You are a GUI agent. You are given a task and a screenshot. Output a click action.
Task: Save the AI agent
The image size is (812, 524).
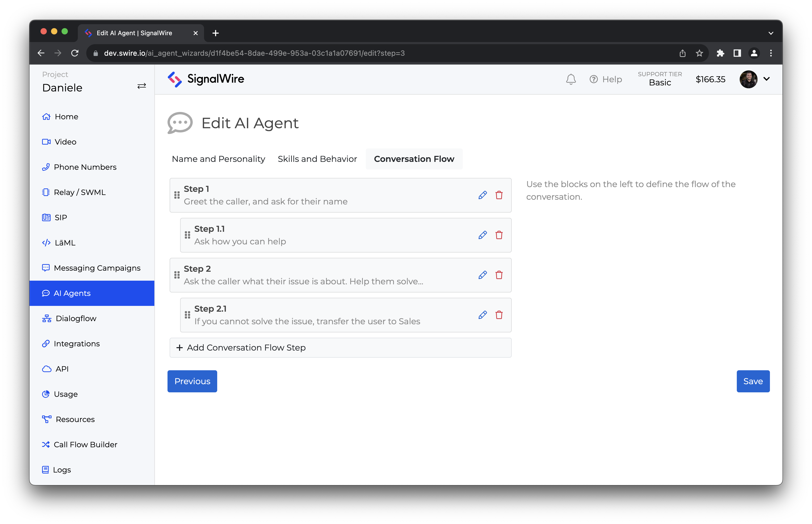(753, 381)
